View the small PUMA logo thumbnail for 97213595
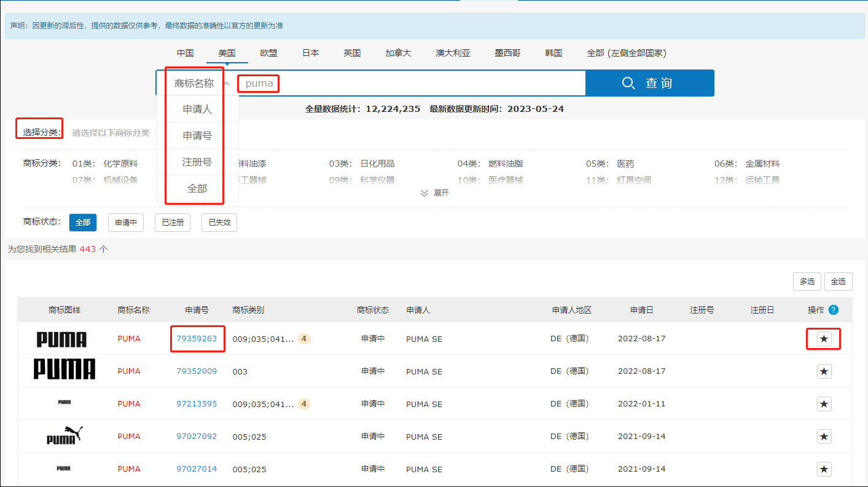This screenshot has height=487, width=868. (x=65, y=402)
